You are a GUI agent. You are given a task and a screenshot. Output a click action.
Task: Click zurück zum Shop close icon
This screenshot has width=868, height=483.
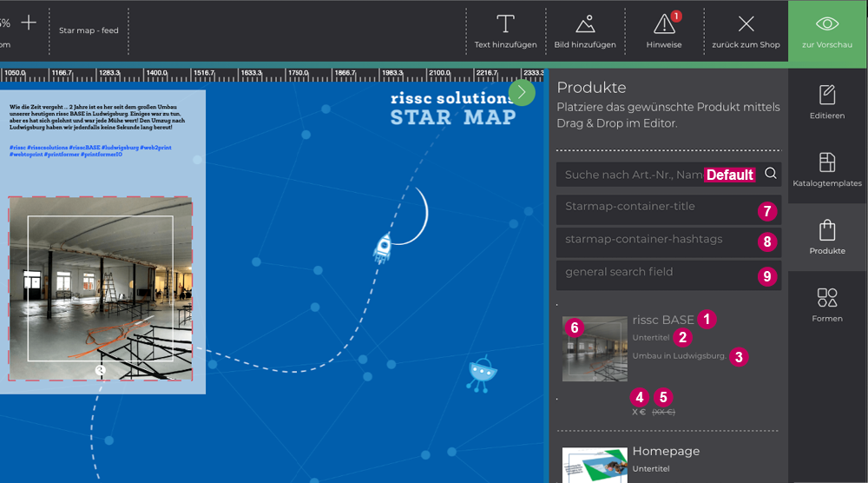746,24
